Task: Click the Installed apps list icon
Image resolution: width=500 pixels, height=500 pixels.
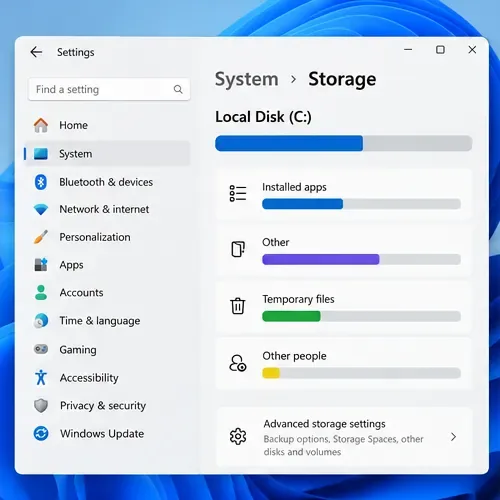Action: tap(238, 194)
